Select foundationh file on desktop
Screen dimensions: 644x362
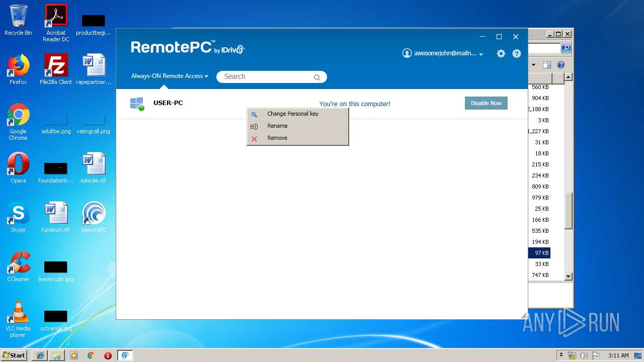[56, 172]
